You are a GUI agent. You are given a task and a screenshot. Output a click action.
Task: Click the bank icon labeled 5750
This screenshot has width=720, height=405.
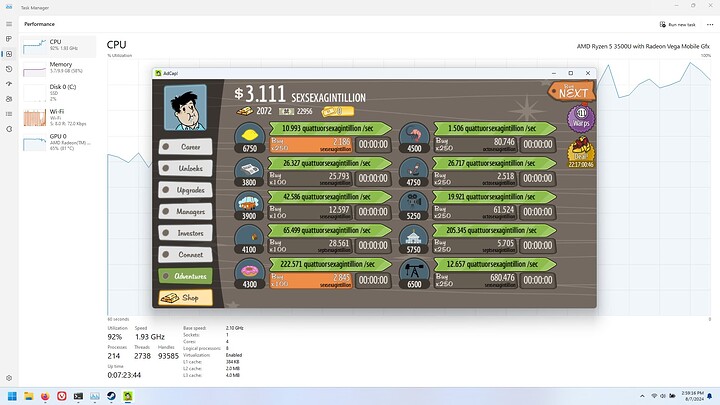pyautogui.click(x=414, y=239)
